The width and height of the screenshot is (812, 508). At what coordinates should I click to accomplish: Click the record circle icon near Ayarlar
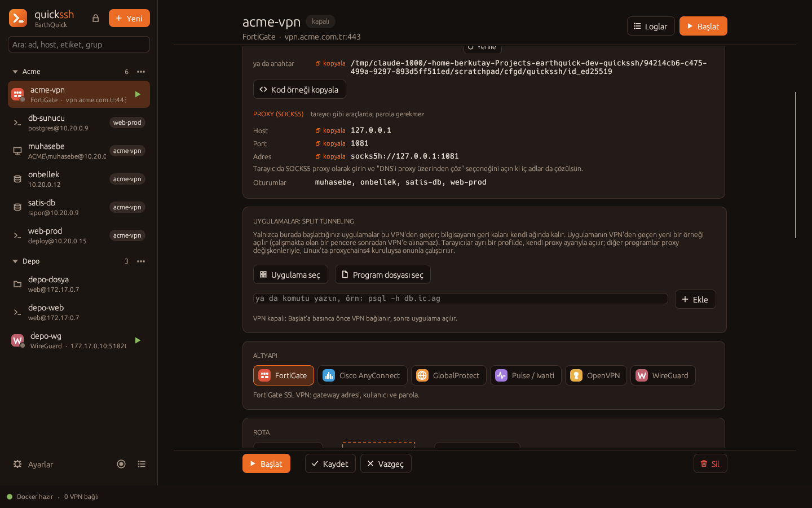click(121, 464)
